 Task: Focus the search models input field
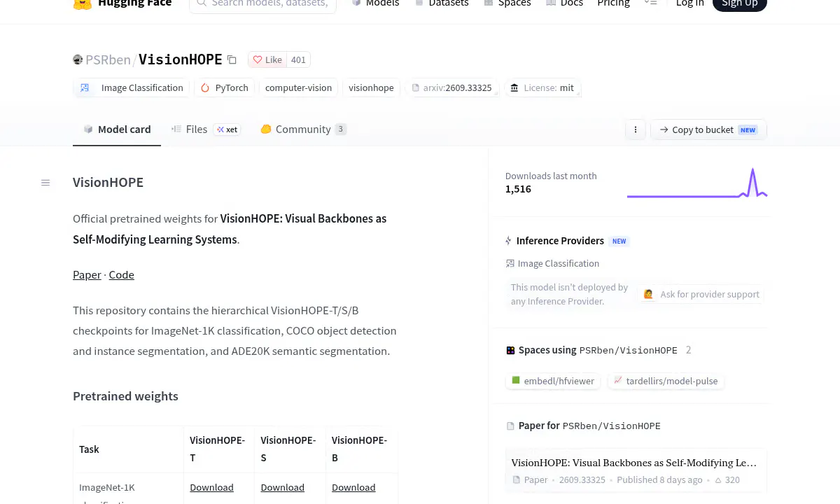coord(262,4)
